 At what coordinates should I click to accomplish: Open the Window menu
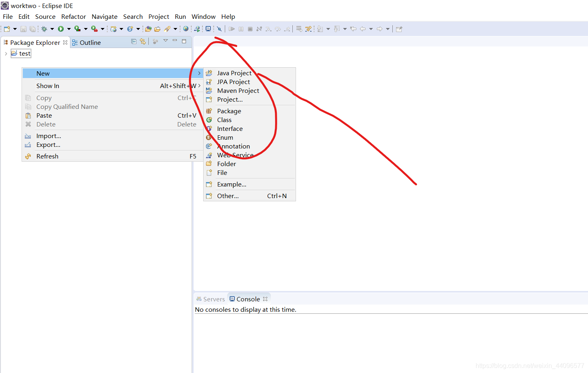[204, 16]
